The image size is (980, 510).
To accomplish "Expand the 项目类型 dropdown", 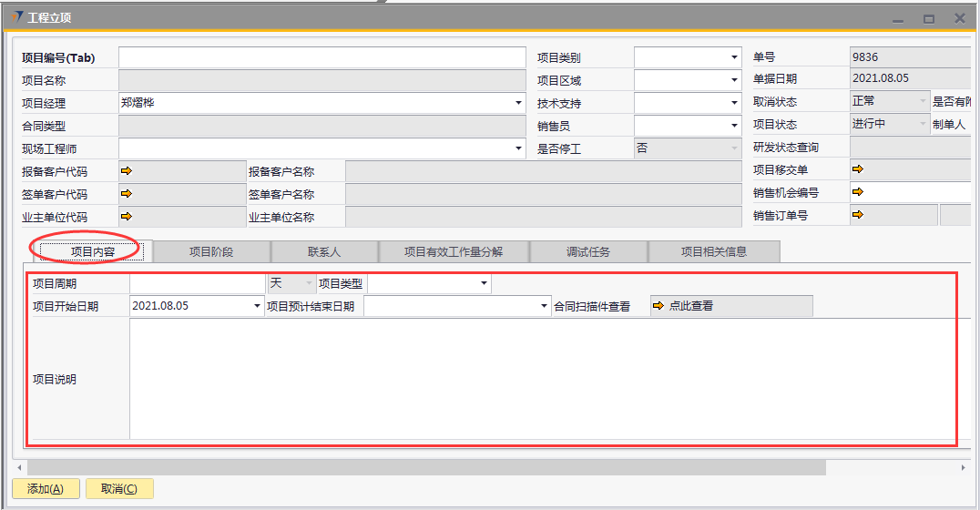I will [484, 283].
